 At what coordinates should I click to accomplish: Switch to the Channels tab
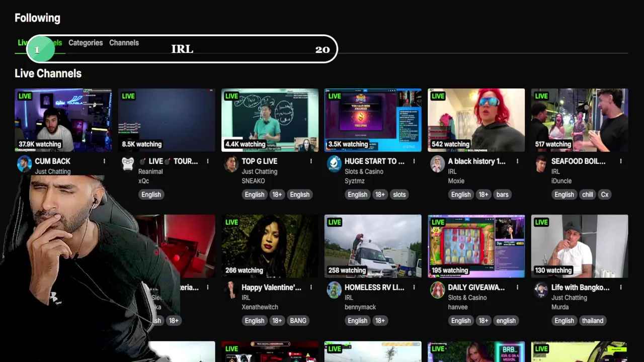(x=124, y=43)
